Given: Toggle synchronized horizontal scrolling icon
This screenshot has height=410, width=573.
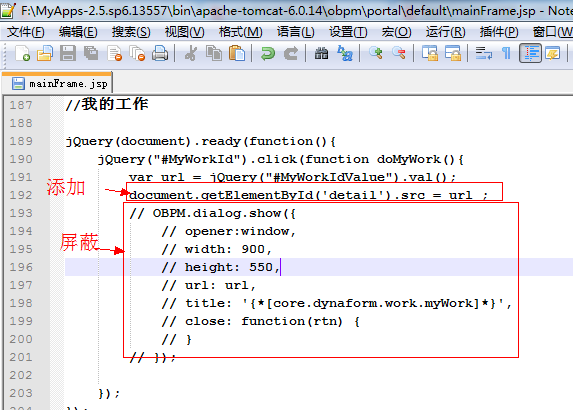Looking at the screenshot, I should [453, 53].
